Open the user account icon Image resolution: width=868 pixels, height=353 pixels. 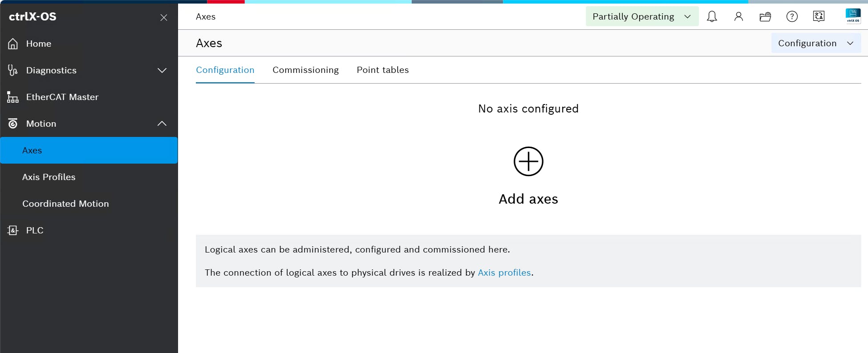(738, 17)
